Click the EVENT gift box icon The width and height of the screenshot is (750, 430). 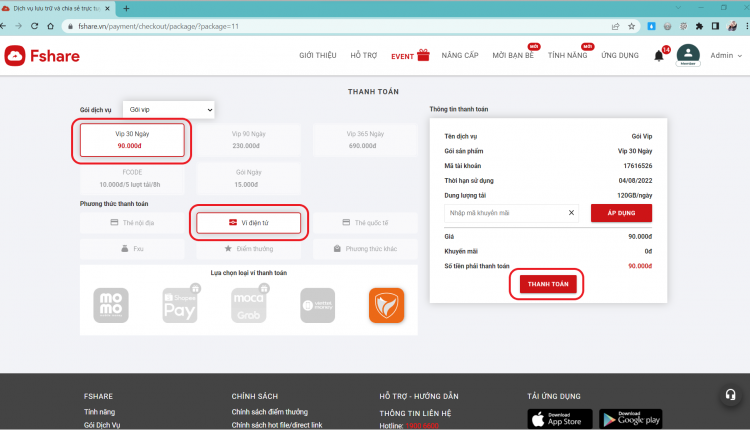click(x=423, y=55)
